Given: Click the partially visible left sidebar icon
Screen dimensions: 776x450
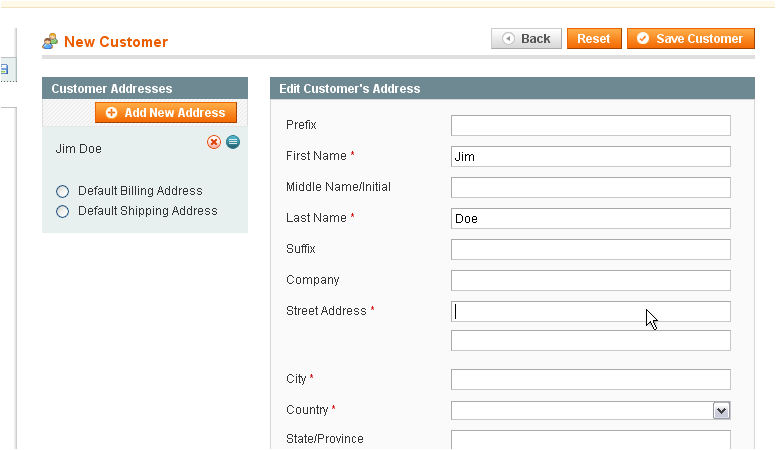Looking at the screenshot, I should pyautogui.click(x=4, y=69).
